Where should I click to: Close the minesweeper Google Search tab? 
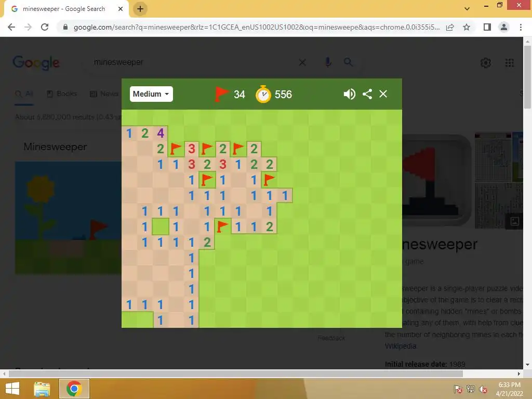tap(121, 9)
